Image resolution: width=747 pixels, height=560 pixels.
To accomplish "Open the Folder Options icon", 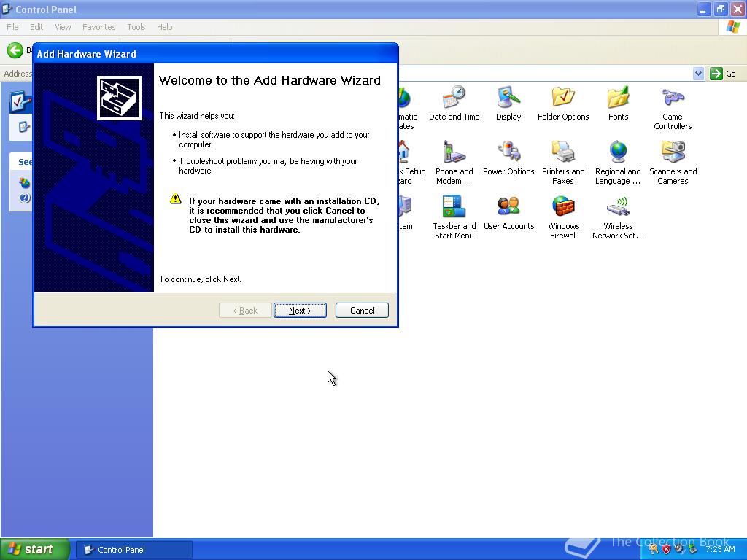I will tap(563, 97).
